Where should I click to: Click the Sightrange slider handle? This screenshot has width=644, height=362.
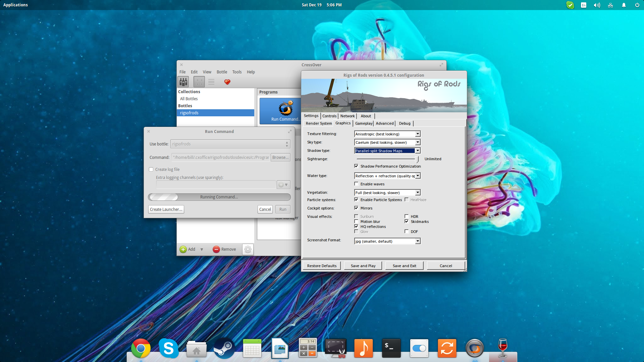417,159
